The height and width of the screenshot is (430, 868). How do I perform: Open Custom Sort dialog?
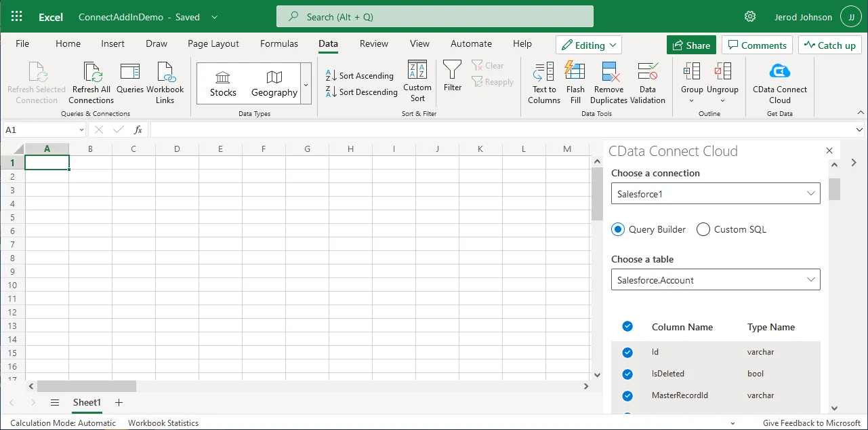tap(417, 71)
